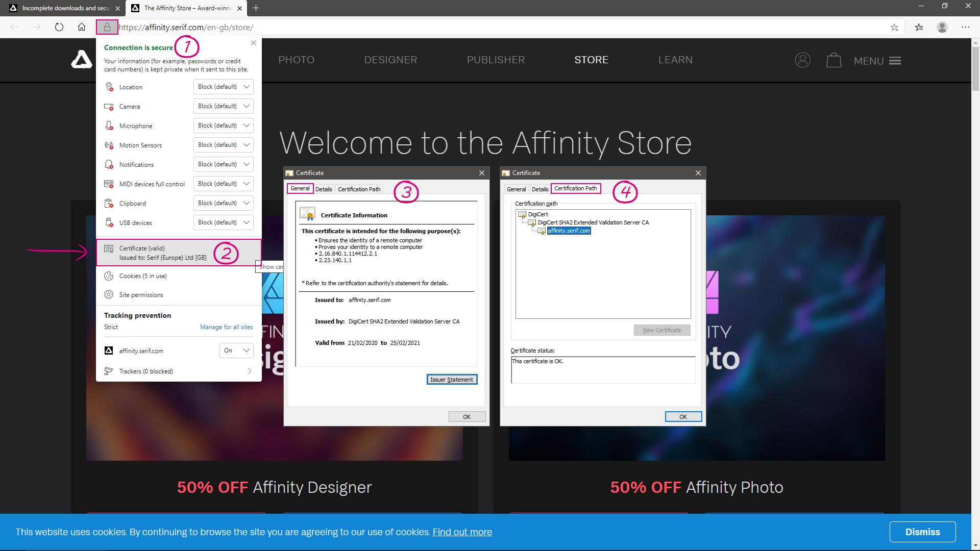
Task: Open LEARN in site navigation
Action: coord(676,60)
